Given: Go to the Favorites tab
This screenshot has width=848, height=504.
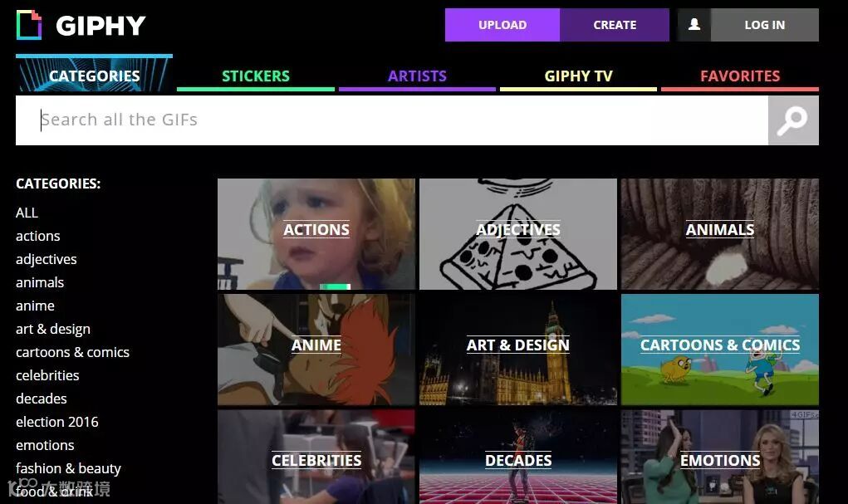Looking at the screenshot, I should coord(740,76).
